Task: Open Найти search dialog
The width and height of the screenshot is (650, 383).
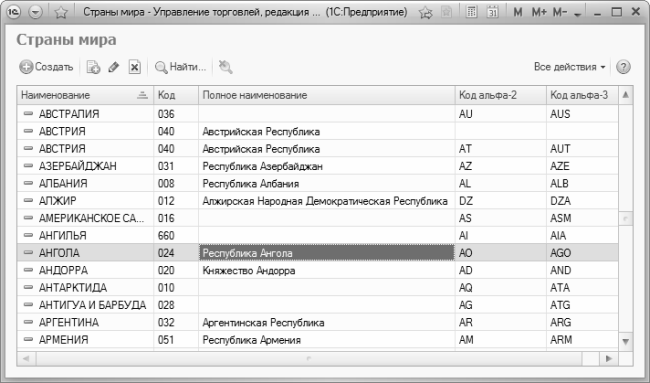Action: click(x=180, y=67)
